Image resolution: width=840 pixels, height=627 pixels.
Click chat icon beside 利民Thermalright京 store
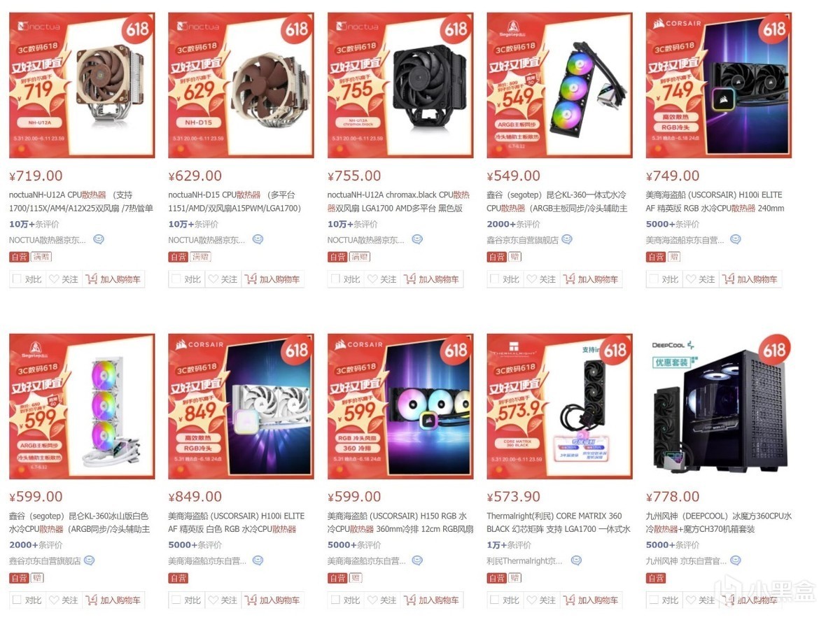(x=576, y=561)
